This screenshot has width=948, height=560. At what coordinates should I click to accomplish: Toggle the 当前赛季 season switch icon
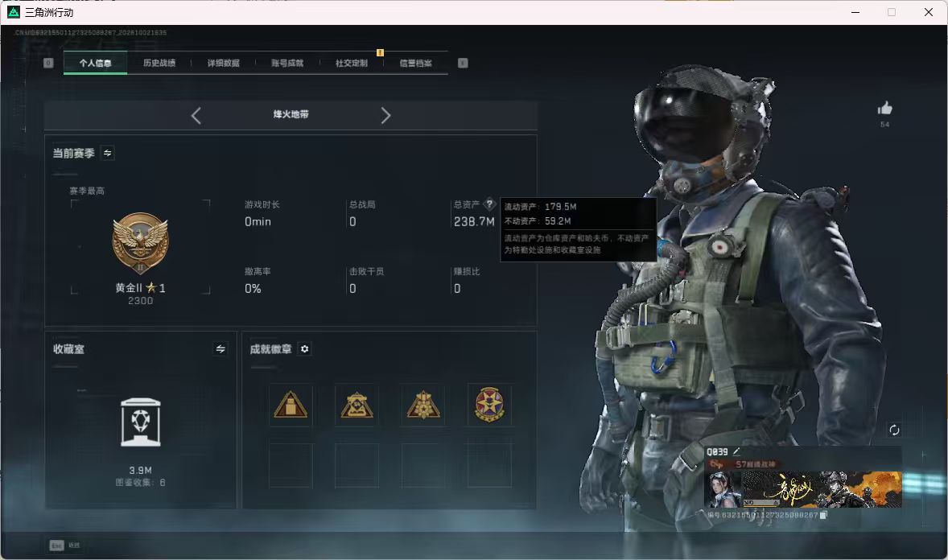tap(108, 153)
